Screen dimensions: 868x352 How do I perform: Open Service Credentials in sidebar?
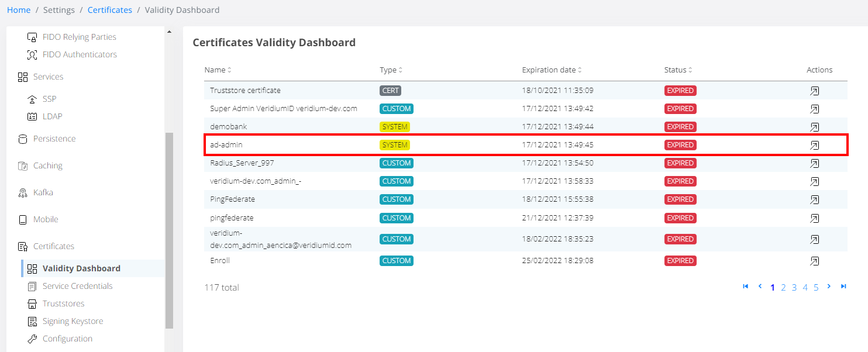point(77,286)
